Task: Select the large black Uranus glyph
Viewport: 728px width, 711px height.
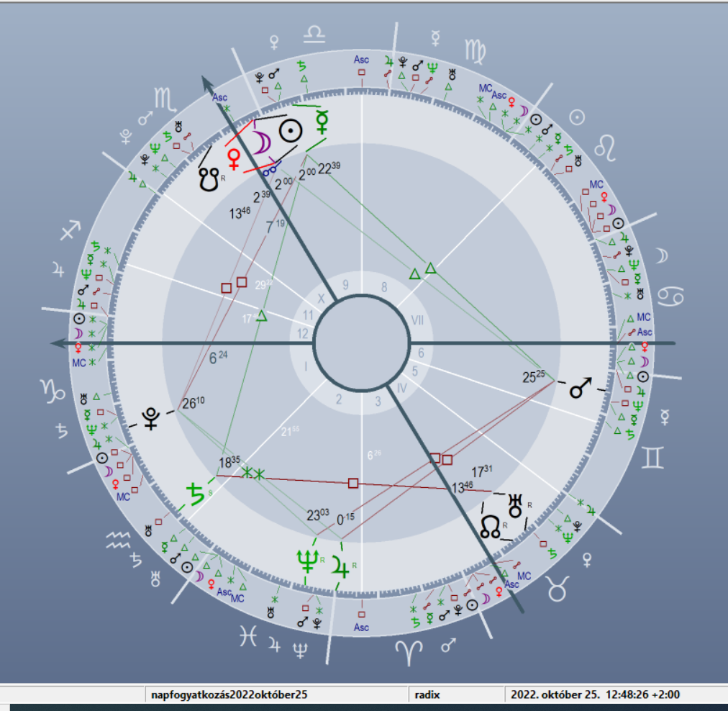Action: 515,504
